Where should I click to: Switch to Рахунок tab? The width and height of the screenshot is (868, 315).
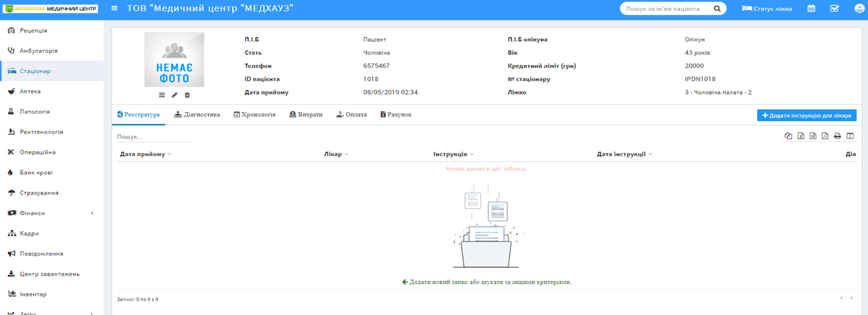[396, 114]
